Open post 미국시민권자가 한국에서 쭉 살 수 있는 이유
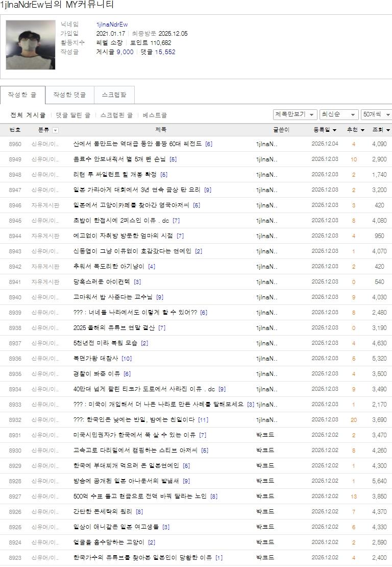The image size is (392, 567). click(x=134, y=435)
